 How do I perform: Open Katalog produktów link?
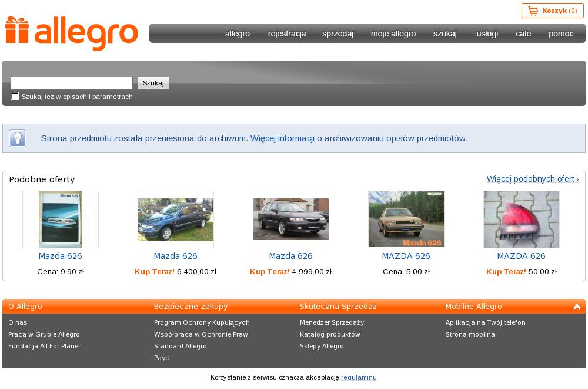click(330, 334)
